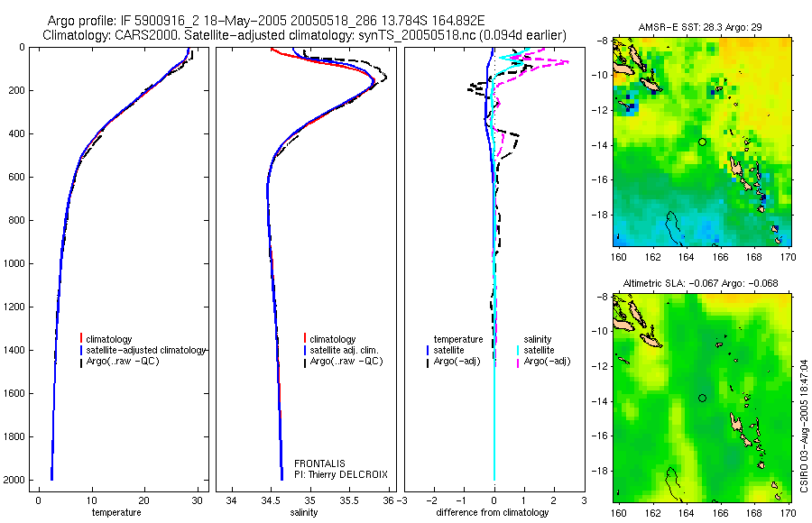Click the -2 tick on difference axis

click(x=432, y=500)
